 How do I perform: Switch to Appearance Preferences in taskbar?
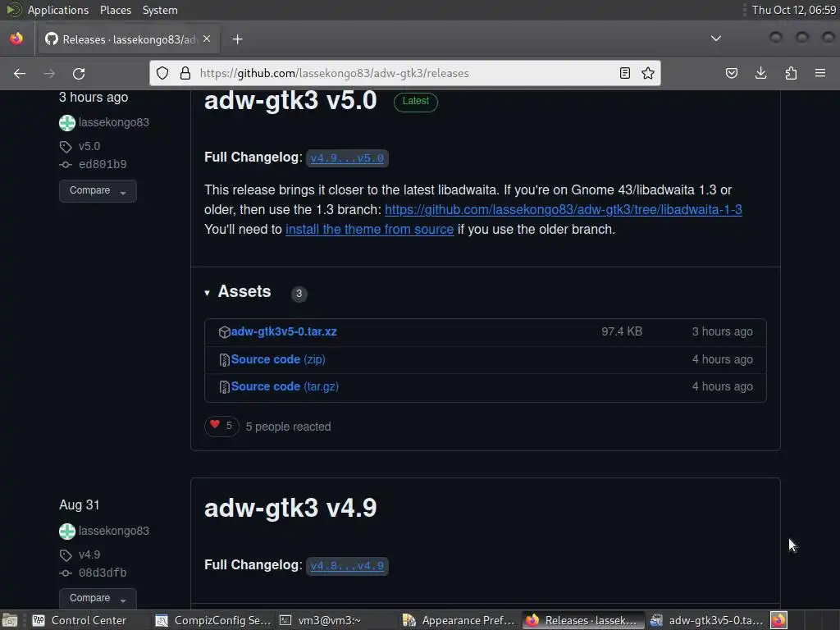pyautogui.click(x=460, y=620)
